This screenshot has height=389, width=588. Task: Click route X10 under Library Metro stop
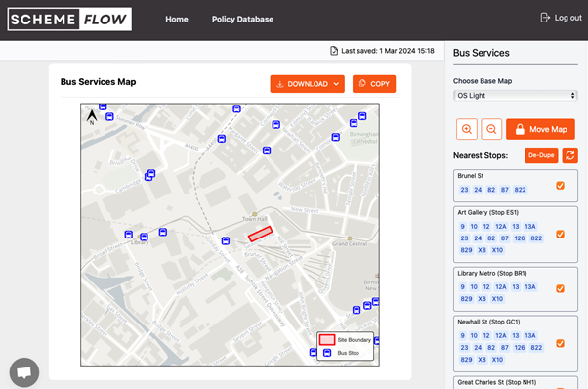coord(497,299)
